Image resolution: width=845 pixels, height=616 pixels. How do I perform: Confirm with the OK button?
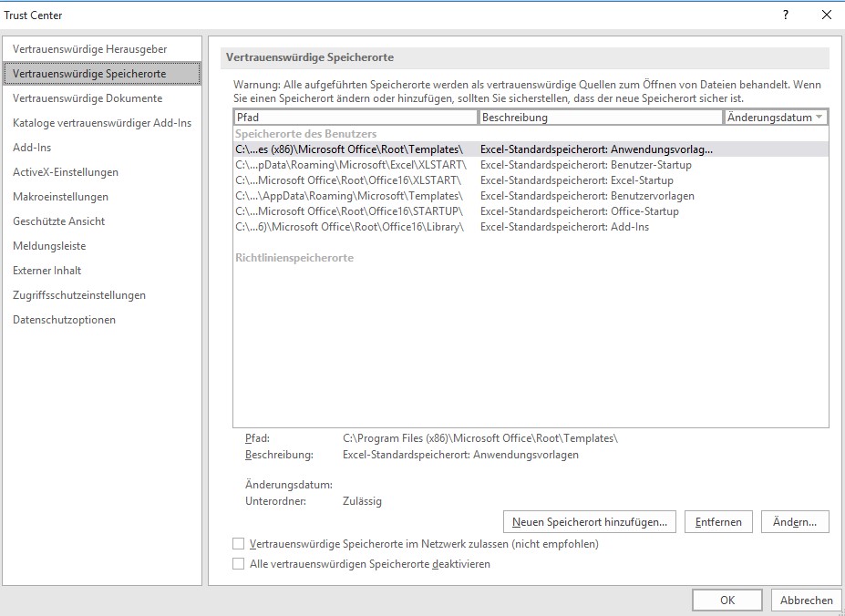pyautogui.click(x=726, y=601)
